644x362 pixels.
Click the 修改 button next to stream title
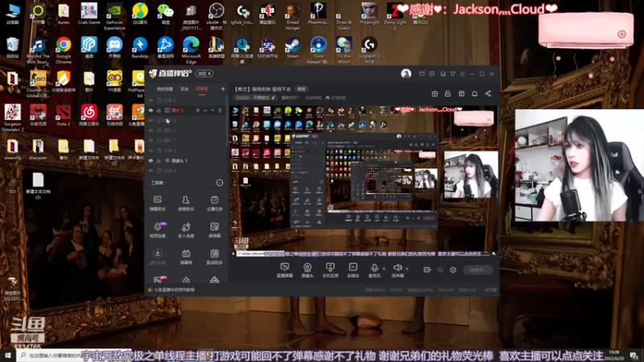click(301, 89)
